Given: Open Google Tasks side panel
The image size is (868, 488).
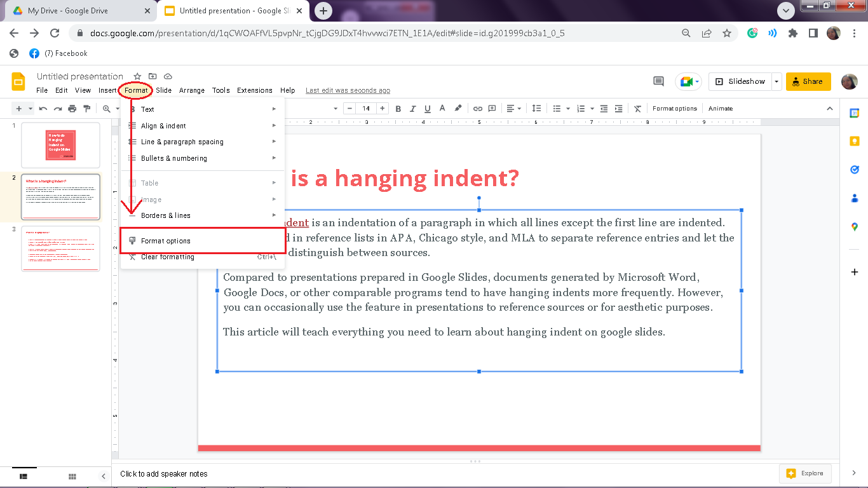Looking at the screenshot, I should pos(855,170).
